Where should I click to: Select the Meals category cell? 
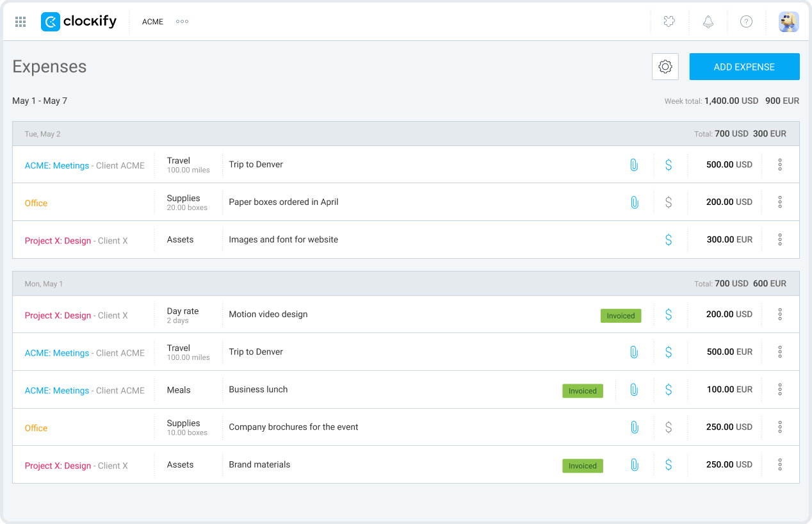[179, 390]
